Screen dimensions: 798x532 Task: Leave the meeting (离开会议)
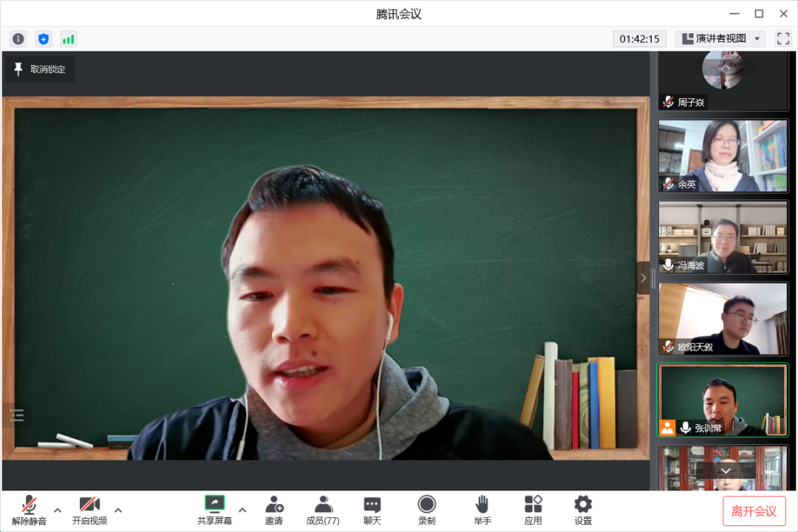click(754, 511)
